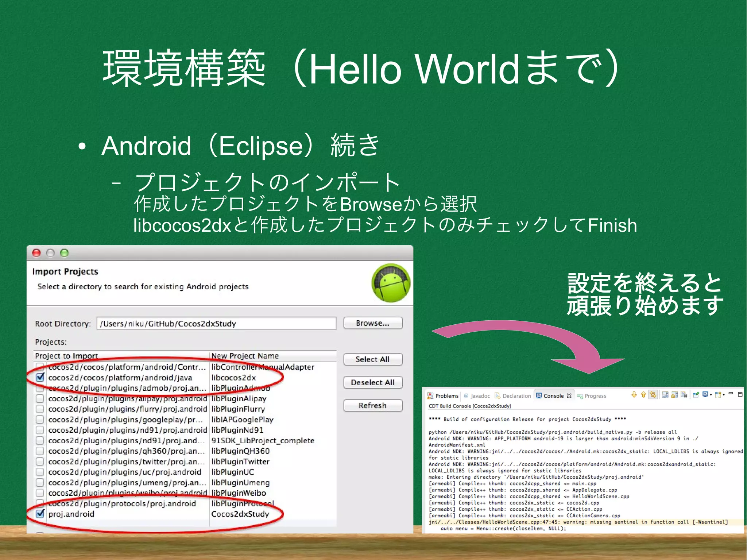747x560 pixels.
Task: Click the Select All button
Action: tap(373, 359)
